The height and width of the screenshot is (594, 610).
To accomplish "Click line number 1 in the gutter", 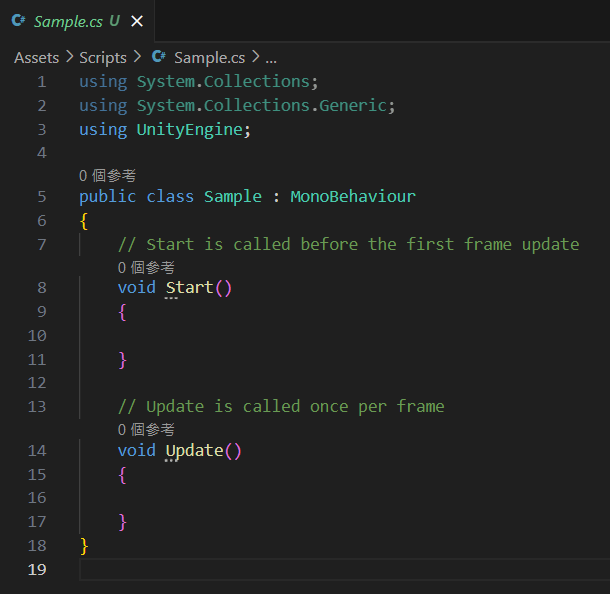I will point(42,82).
